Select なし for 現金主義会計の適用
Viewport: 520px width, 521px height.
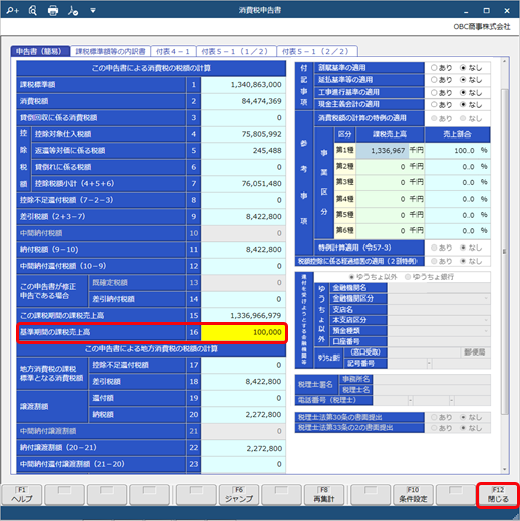click(463, 104)
